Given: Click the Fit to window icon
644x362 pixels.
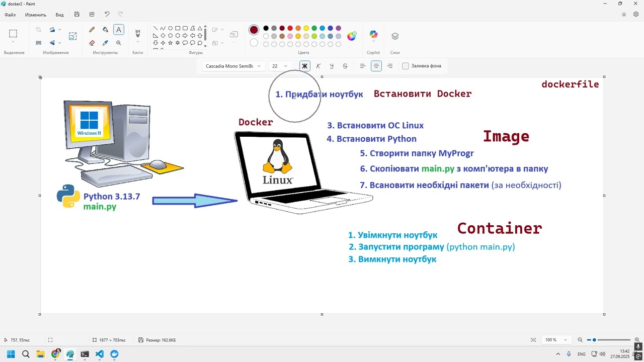Looking at the screenshot, I should pos(533,340).
